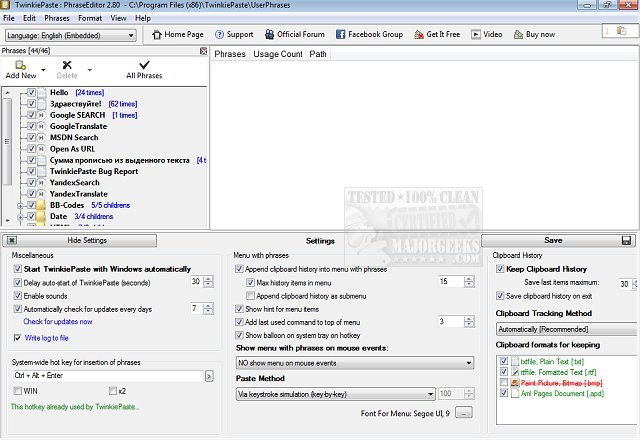Enable Append clipboard history as submenu
The image size is (640, 440).
pos(251,296)
